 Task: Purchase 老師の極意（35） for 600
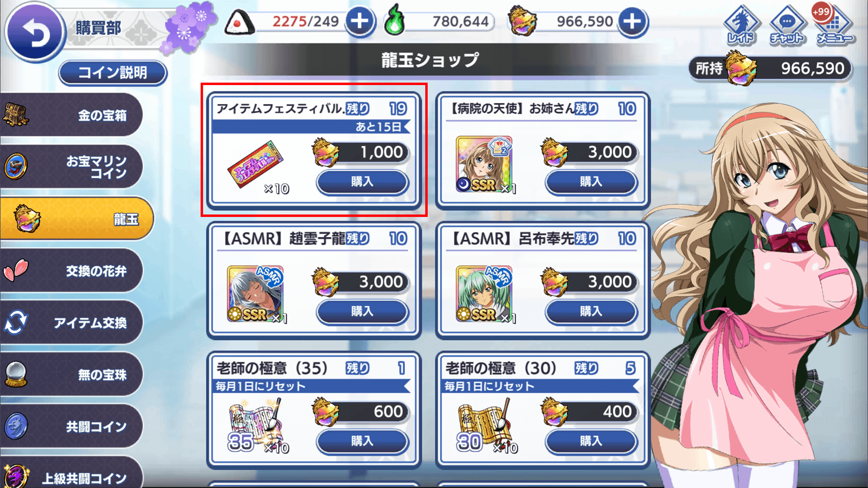[362, 441]
